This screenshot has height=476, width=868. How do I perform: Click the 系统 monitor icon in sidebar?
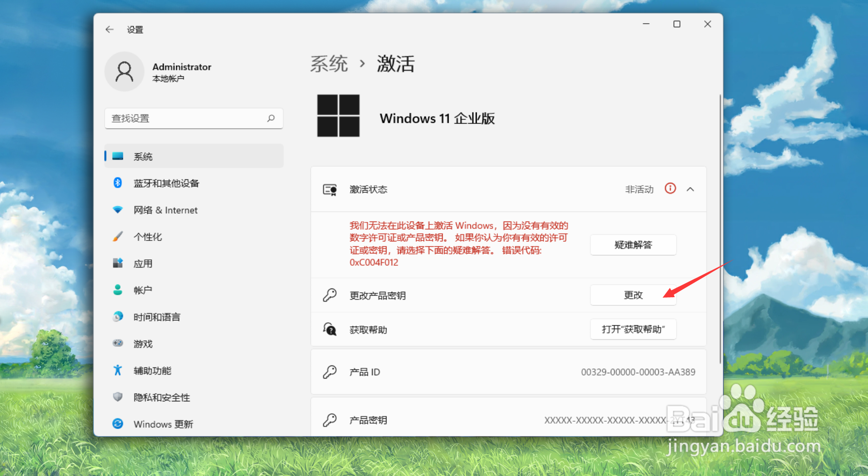pyautogui.click(x=118, y=156)
